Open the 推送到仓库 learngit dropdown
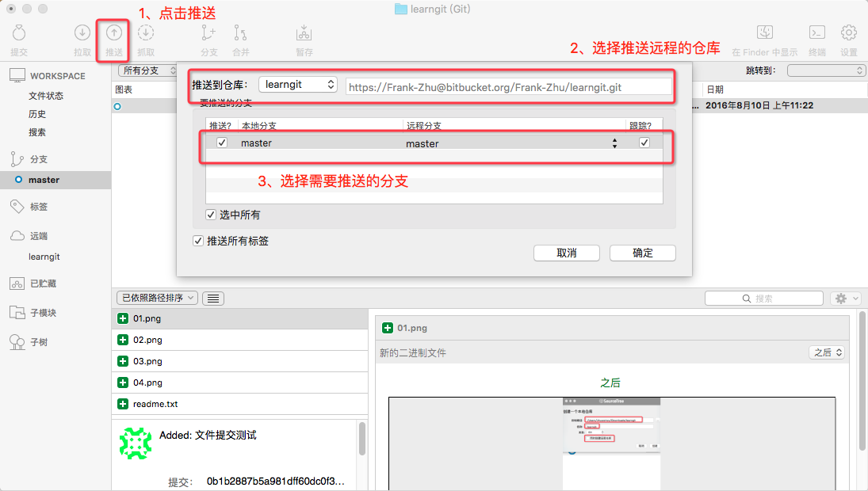 click(x=298, y=85)
